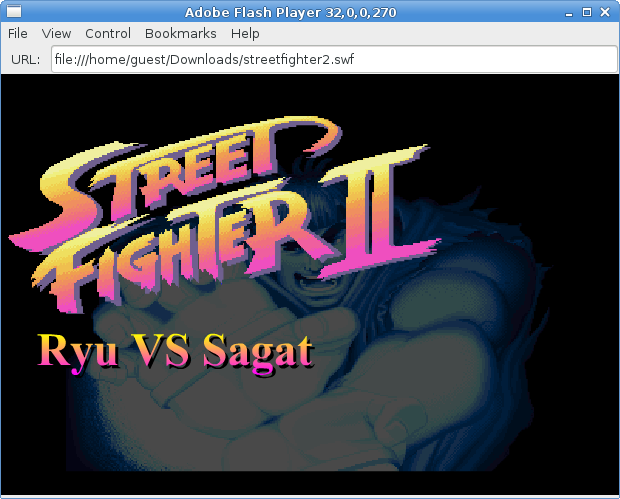Open the Help menu
The height and width of the screenshot is (499, 620).
point(245,34)
